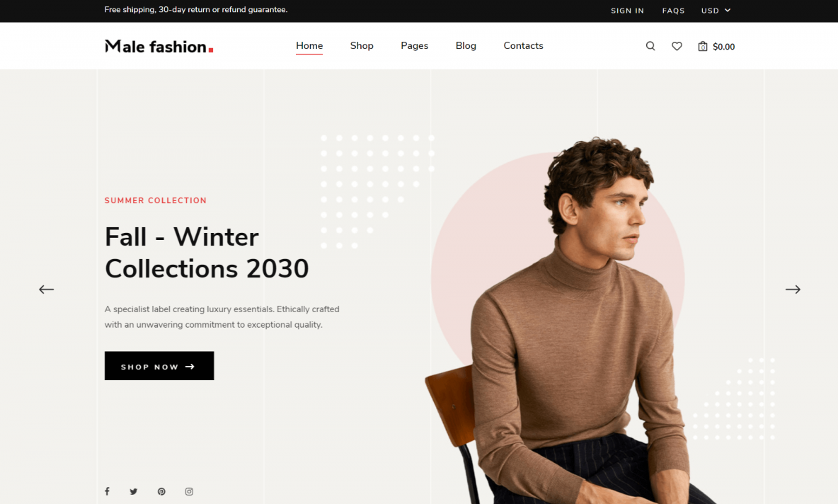The width and height of the screenshot is (838, 504).
Task: Click the SIGN IN link
Action: coord(627,11)
